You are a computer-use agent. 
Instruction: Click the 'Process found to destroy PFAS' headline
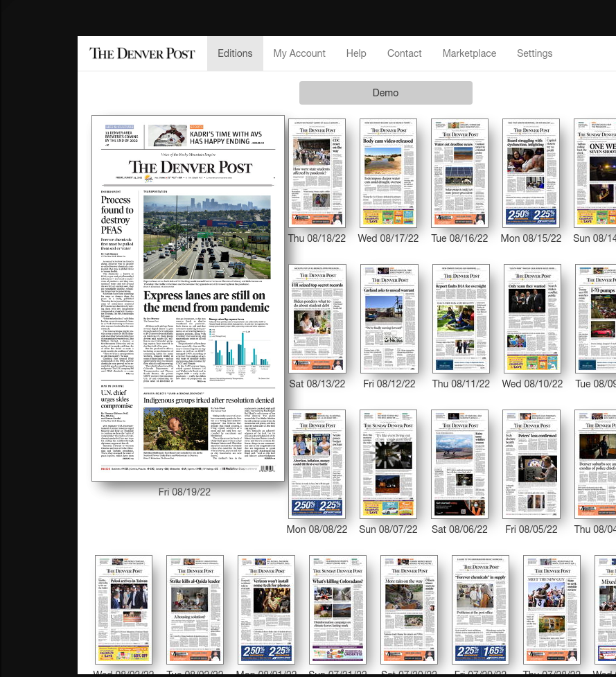pyautogui.click(x=117, y=215)
